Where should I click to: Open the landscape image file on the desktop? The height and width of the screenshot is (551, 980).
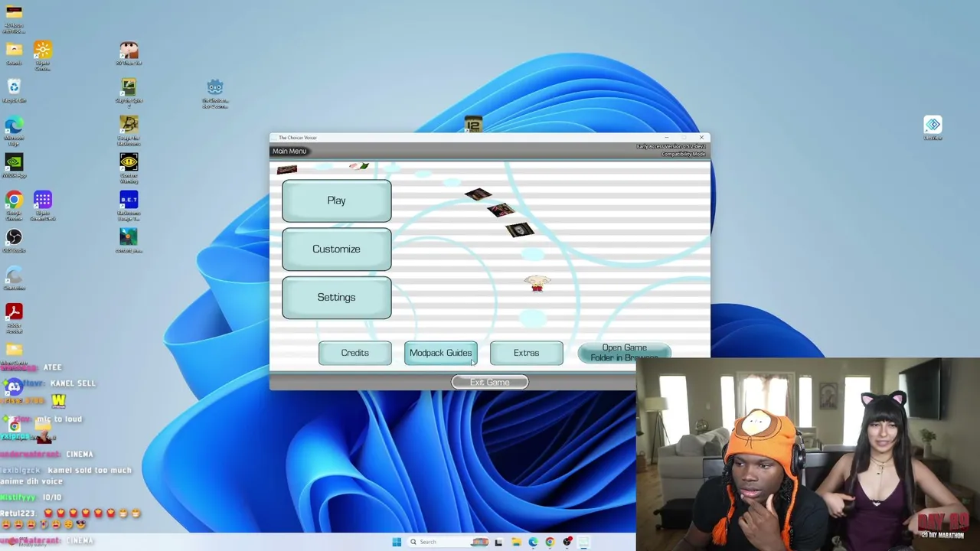tap(129, 240)
